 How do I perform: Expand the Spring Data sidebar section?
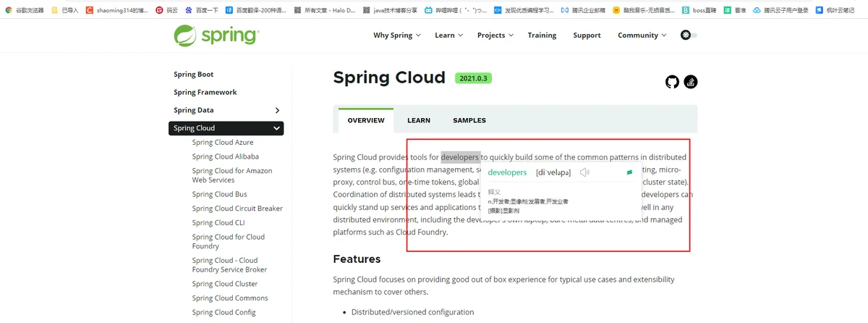coord(278,110)
